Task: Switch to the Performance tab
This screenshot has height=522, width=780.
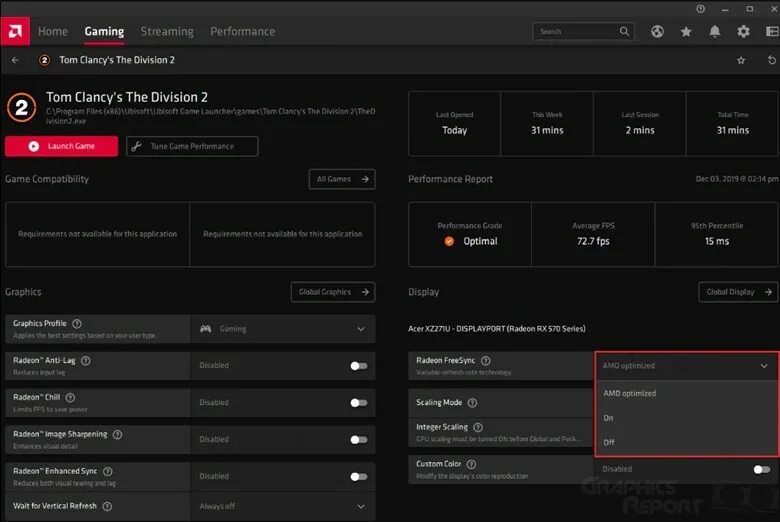Action: [242, 31]
